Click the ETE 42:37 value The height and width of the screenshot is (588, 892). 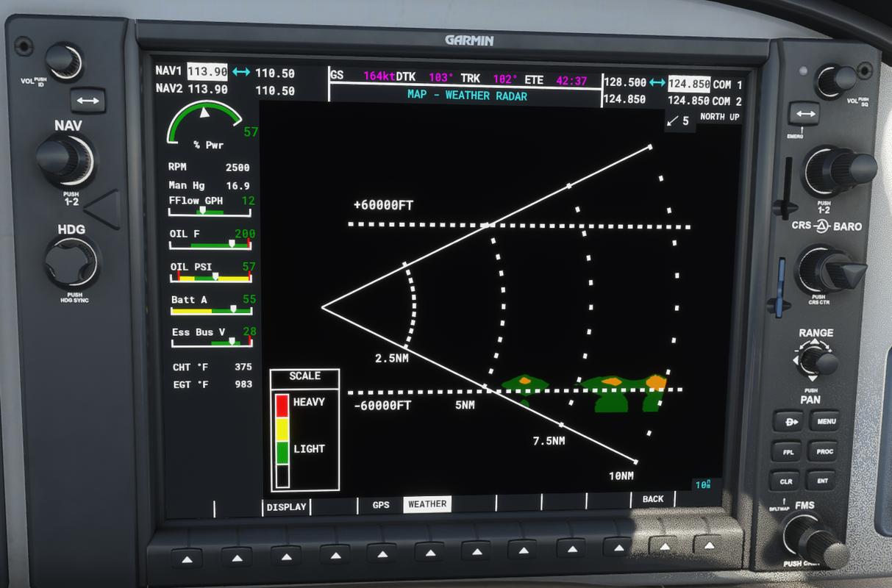(571, 80)
